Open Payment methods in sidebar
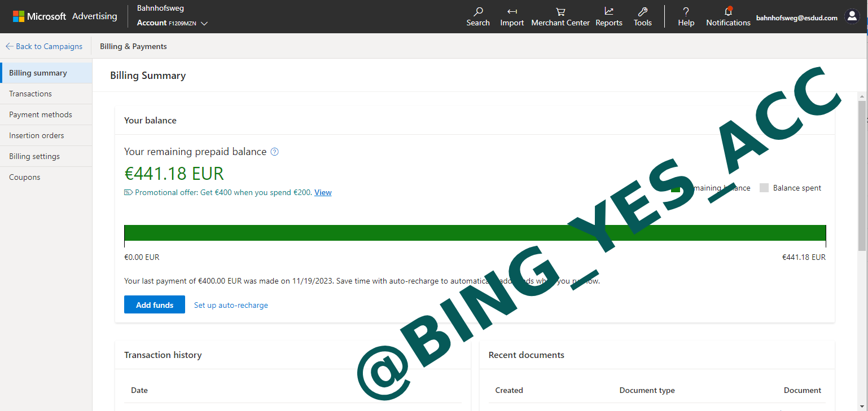The height and width of the screenshot is (411, 868). point(41,114)
